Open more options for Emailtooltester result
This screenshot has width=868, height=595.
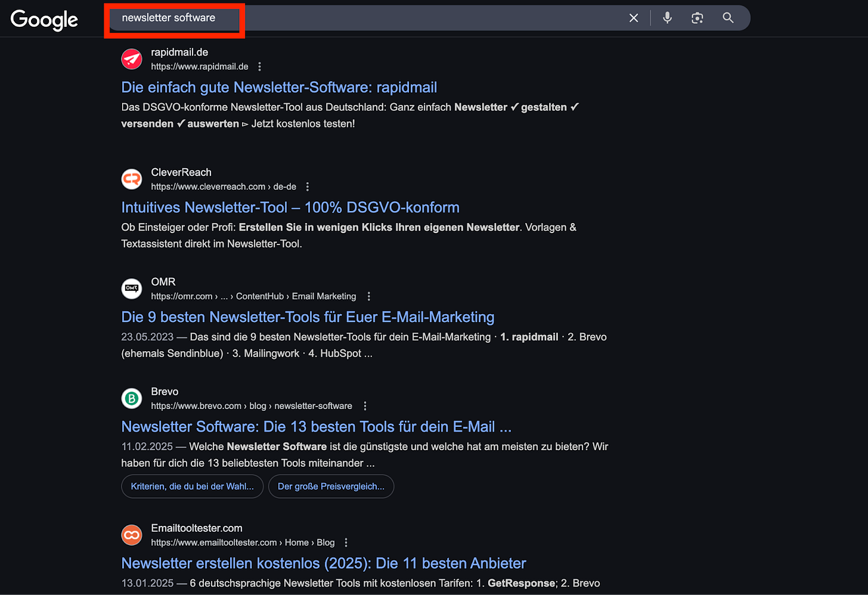(x=346, y=543)
